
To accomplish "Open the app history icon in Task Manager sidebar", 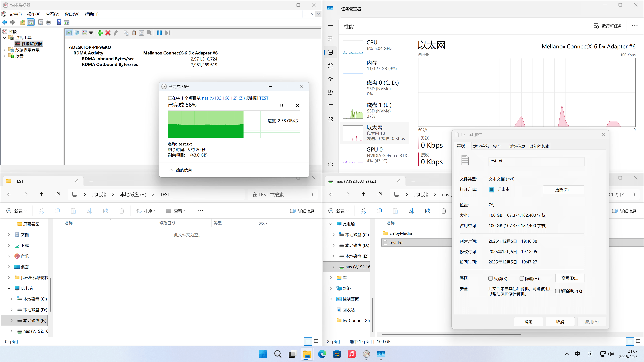I will tap(330, 66).
